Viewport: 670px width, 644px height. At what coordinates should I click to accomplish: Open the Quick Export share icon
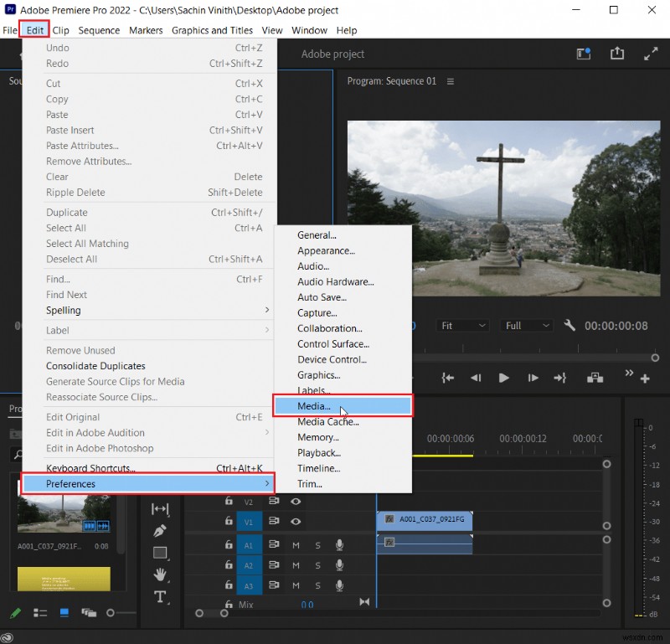(617, 54)
